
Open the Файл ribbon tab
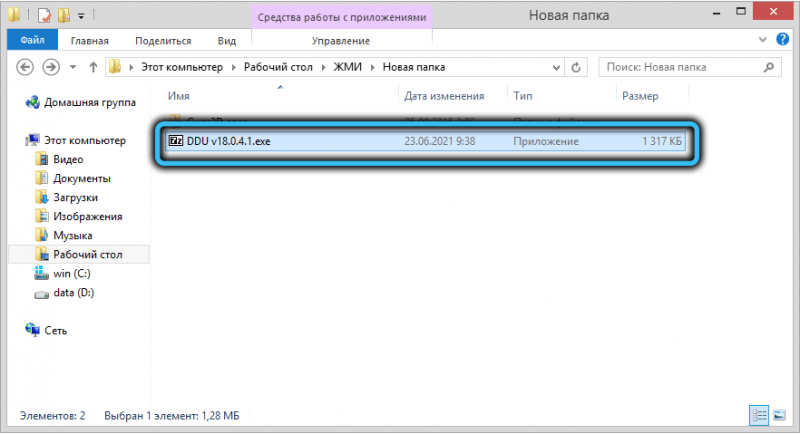pyautogui.click(x=33, y=40)
